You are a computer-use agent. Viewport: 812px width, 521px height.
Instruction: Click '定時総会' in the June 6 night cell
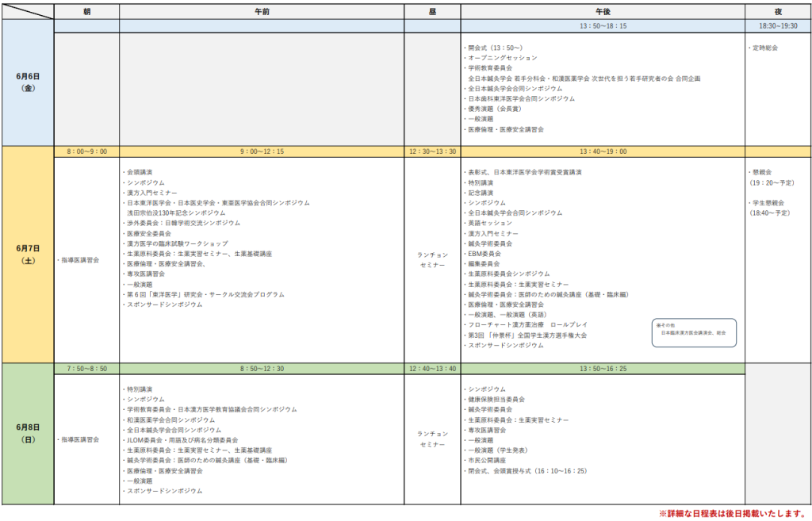(x=764, y=48)
